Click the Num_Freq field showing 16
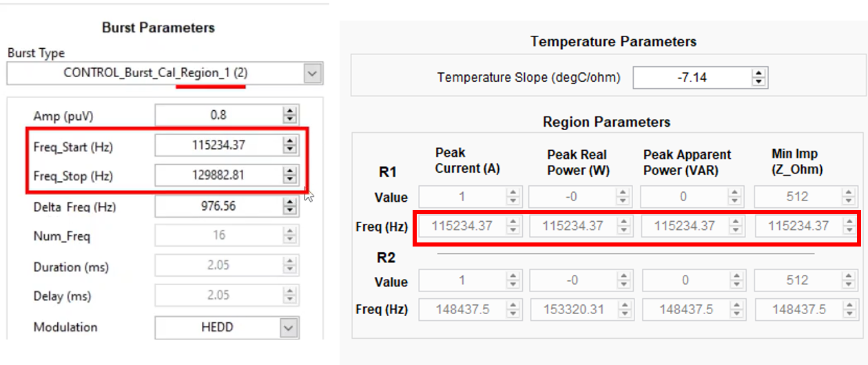The image size is (868, 365). tap(218, 236)
